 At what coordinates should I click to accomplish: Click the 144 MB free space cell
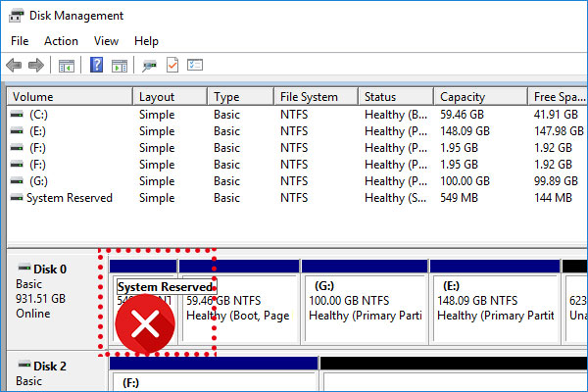coord(553,198)
